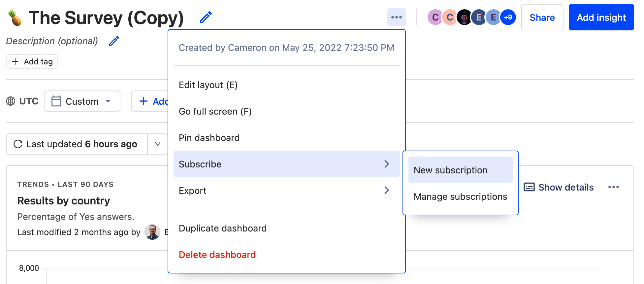Open the Results by country insight title

64,201
